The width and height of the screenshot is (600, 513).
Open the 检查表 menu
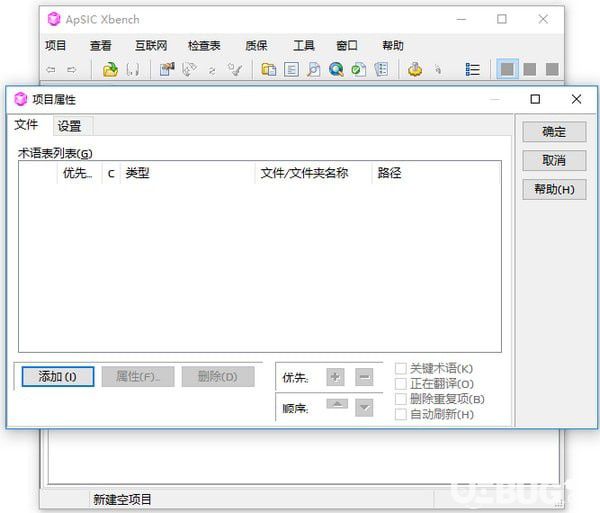tap(204, 46)
